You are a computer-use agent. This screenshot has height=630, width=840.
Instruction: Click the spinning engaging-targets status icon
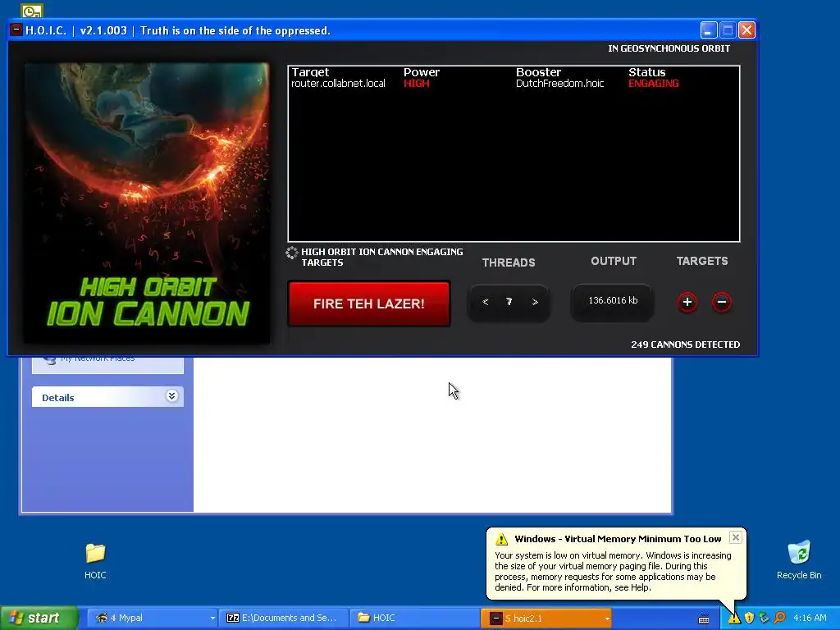292,253
